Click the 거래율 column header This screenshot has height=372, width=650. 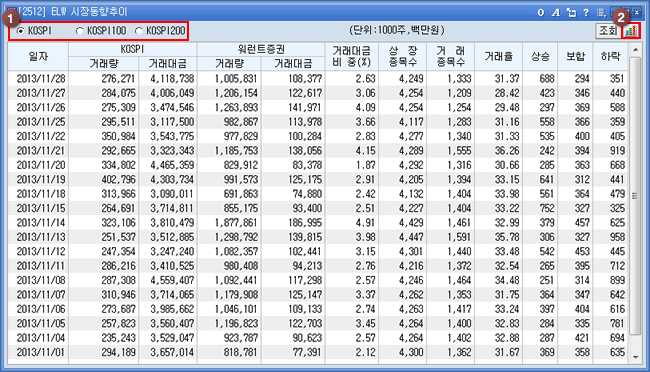click(x=498, y=56)
